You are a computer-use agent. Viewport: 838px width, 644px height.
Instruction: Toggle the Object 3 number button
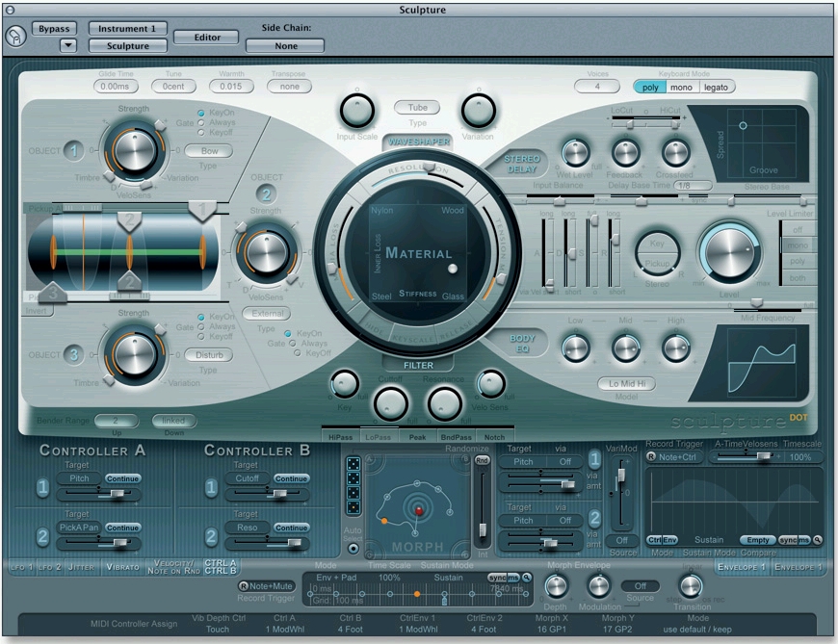coord(73,355)
